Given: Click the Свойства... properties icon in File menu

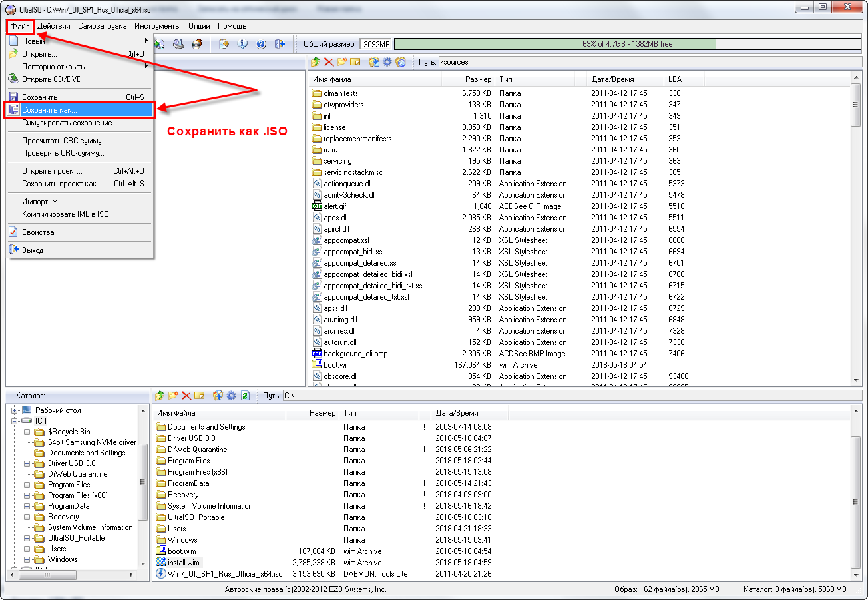Looking at the screenshot, I should click(13, 232).
